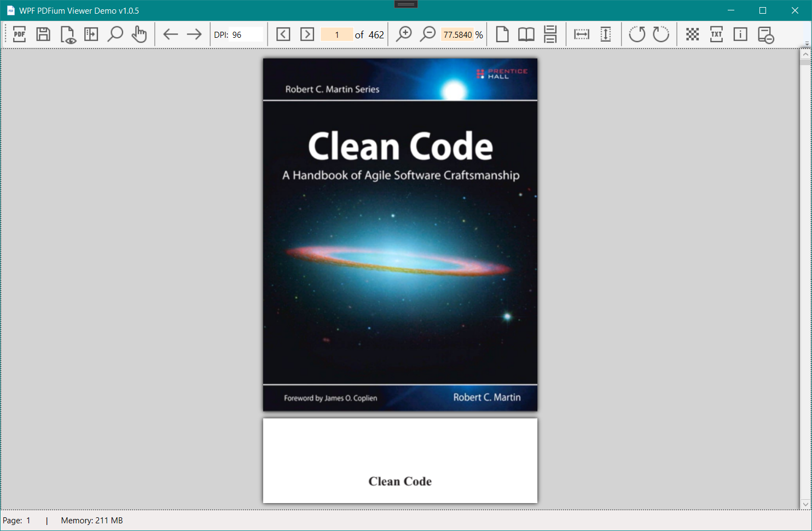Viewport: 812px width, 531px height.
Task: Save the document with the floppy disk icon
Action: tap(43, 34)
